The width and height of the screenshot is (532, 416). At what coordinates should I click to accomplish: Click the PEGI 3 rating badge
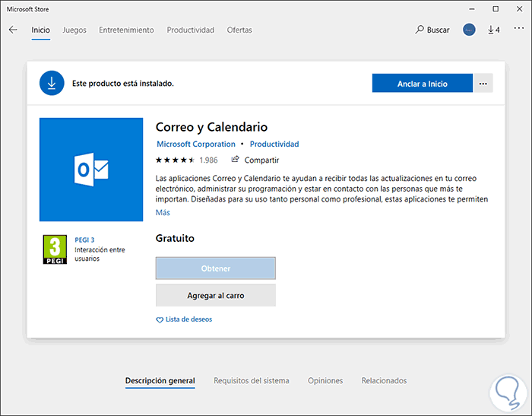[x=54, y=249]
